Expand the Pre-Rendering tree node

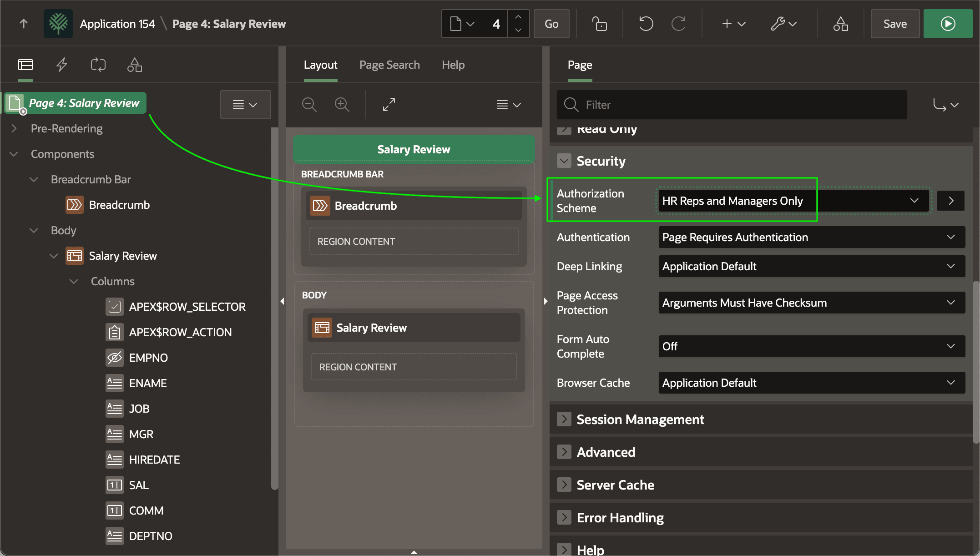[14, 128]
